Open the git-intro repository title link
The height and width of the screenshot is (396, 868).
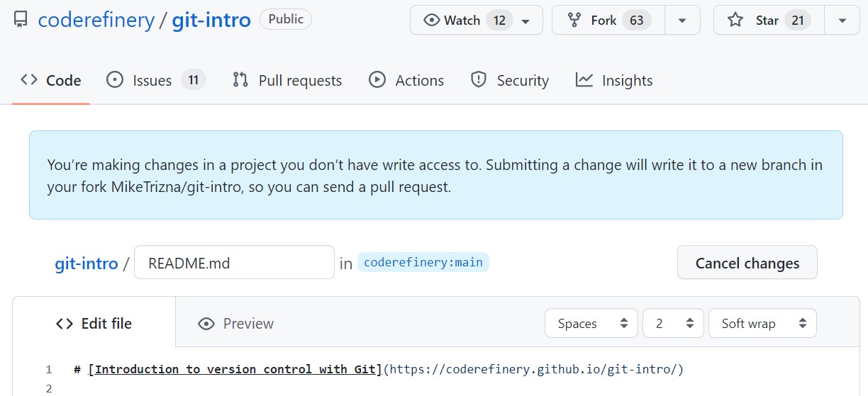tap(211, 20)
